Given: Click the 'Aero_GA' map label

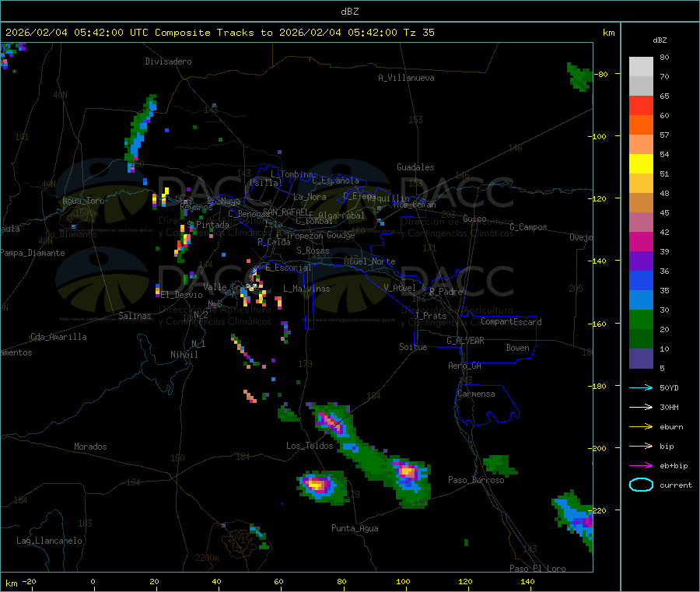Looking at the screenshot, I should tap(465, 366).
